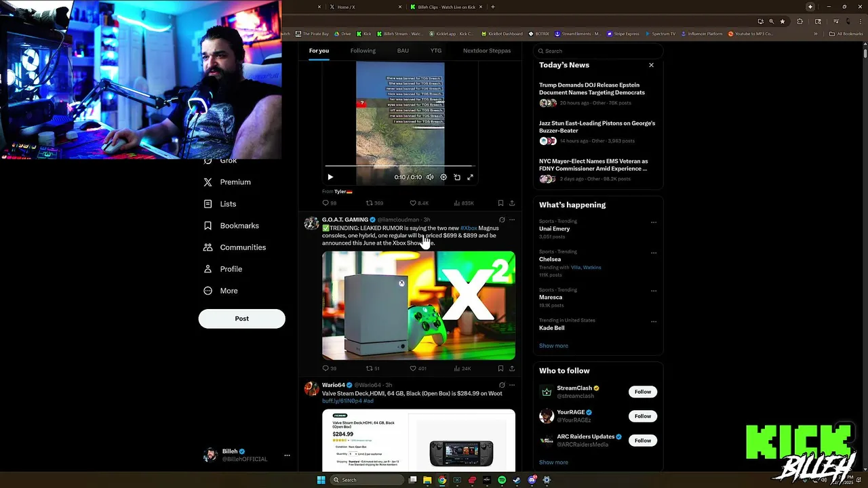Bookmark this page with the star icon

[x=783, y=21]
